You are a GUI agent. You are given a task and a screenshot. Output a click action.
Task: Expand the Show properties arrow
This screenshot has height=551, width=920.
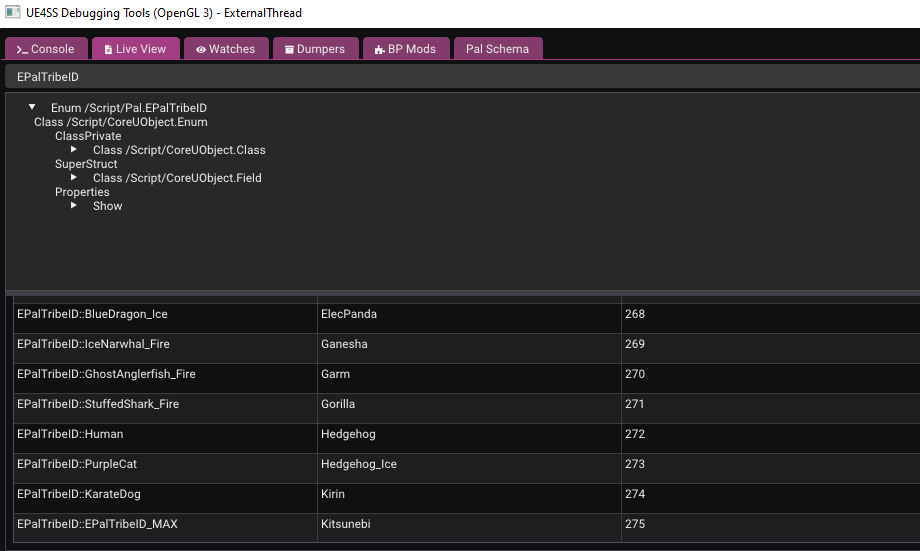[x=74, y=206]
